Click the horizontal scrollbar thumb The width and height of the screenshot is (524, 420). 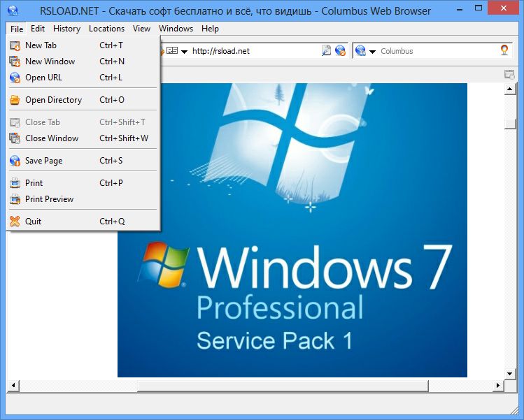[283, 385]
